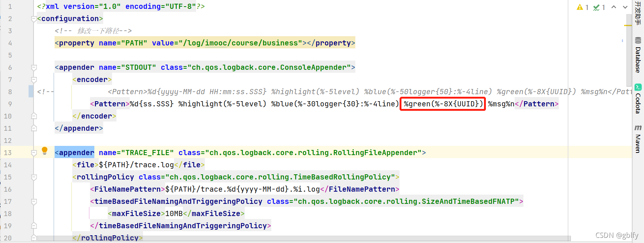Click the name="PATH" attribute

[x=123, y=43]
